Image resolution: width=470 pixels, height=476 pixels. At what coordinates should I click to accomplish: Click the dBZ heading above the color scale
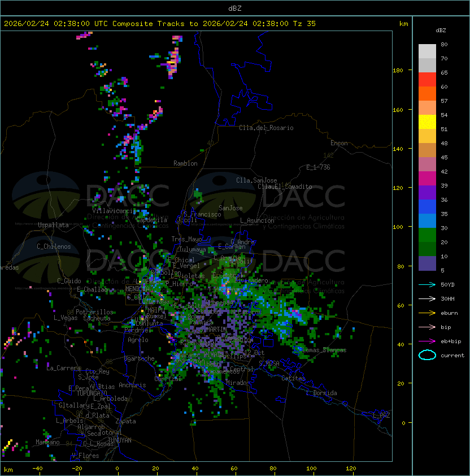tap(441, 31)
